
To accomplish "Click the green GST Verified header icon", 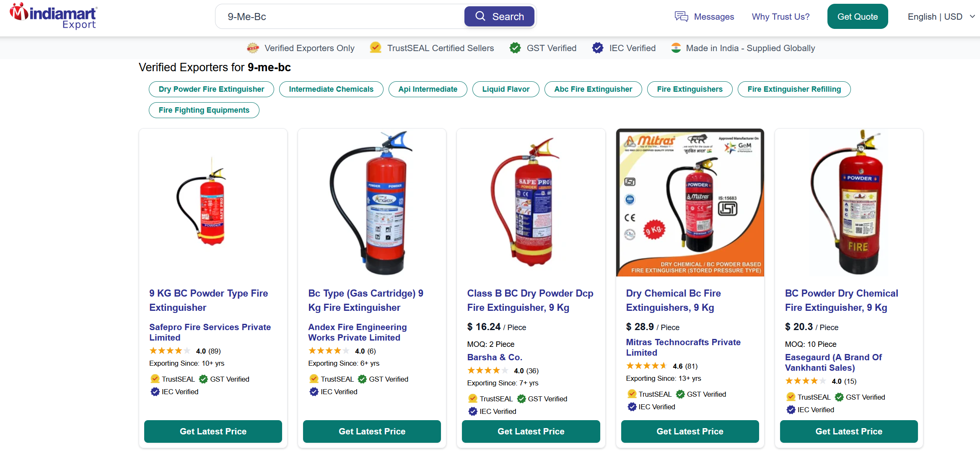I will click(x=515, y=48).
